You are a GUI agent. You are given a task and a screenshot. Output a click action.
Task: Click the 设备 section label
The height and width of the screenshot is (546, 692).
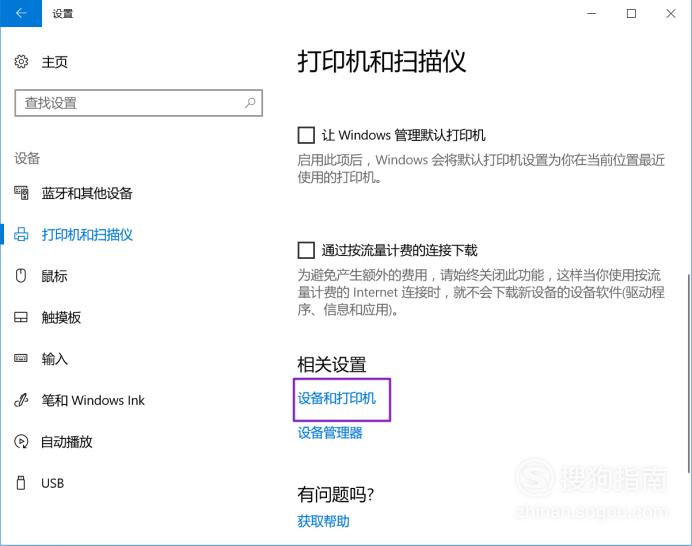tap(27, 158)
